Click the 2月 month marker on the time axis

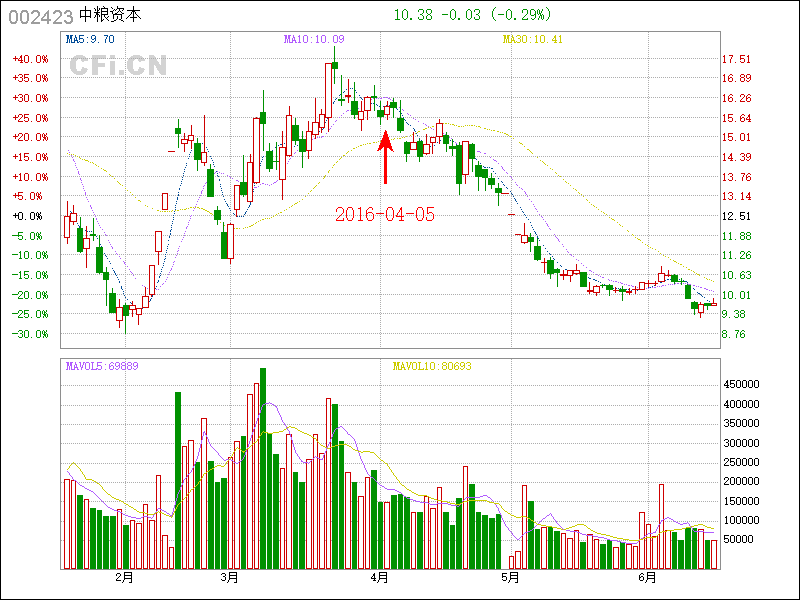(x=125, y=577)
